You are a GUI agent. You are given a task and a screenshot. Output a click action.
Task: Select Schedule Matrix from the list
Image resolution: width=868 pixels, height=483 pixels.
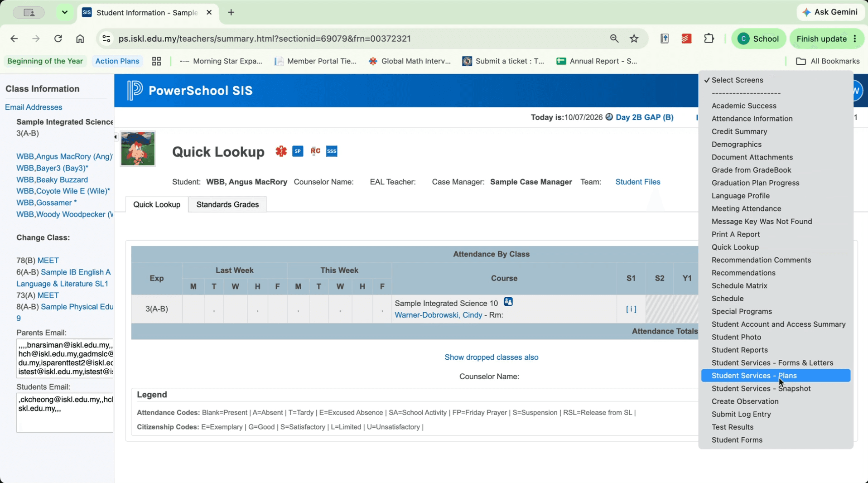(776, 285)
